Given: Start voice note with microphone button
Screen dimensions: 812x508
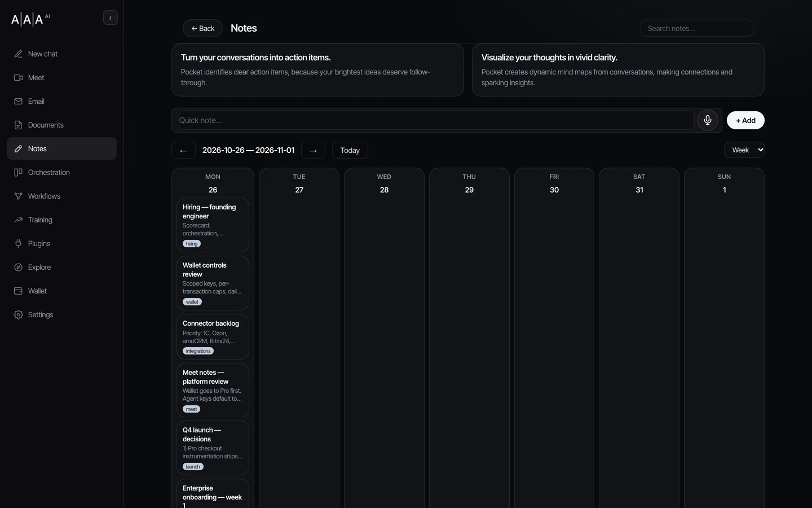Looking at the screenshot, I should coord(708,120).
